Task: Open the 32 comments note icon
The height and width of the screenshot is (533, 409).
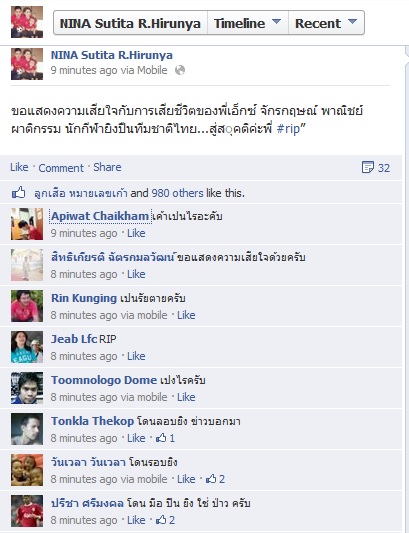Action: click(368, 167)
